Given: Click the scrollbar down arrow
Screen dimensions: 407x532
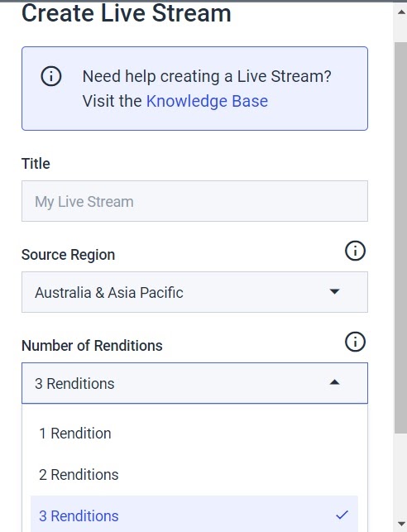Looking at the screenshot, I should (401, 523).
